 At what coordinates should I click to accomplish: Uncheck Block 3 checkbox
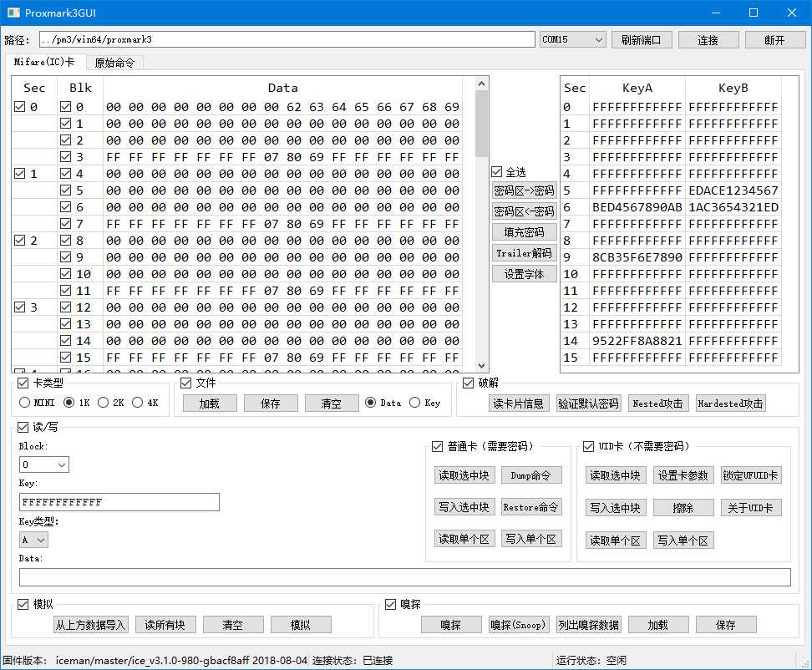[x=65, y=156]
